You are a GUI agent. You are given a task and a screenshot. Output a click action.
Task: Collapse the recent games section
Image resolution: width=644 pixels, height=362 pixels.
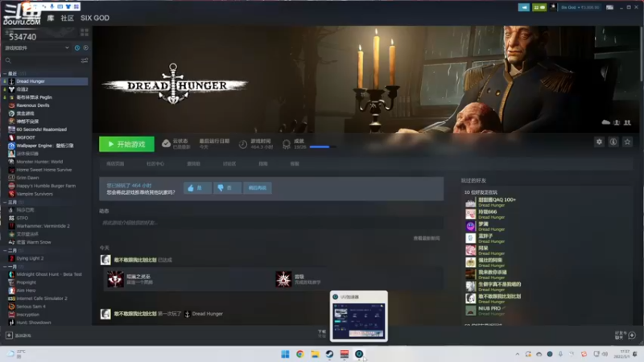click(x=5, y=73)
